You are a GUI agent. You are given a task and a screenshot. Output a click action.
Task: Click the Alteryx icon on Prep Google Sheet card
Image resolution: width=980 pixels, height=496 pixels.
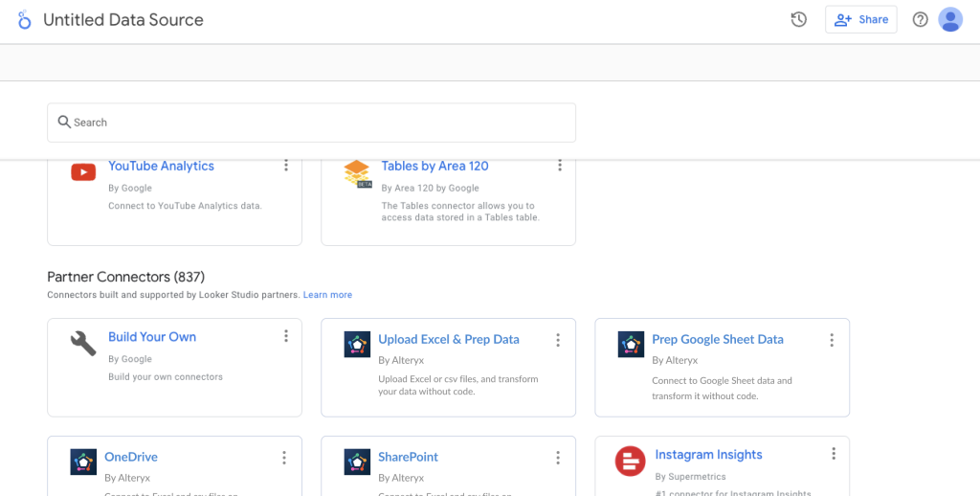tap(631, 345)
